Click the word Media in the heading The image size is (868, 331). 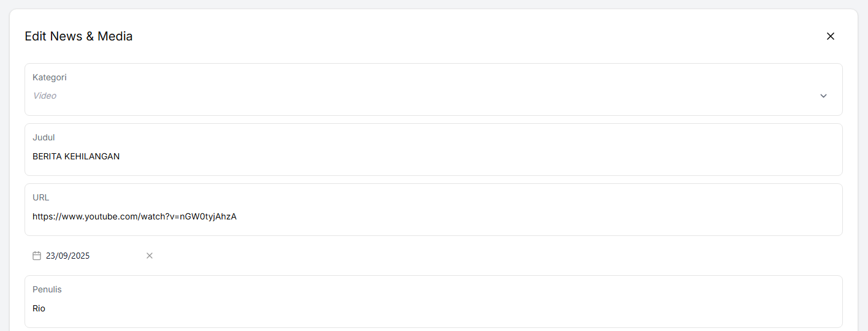click(x=115, y=36)
